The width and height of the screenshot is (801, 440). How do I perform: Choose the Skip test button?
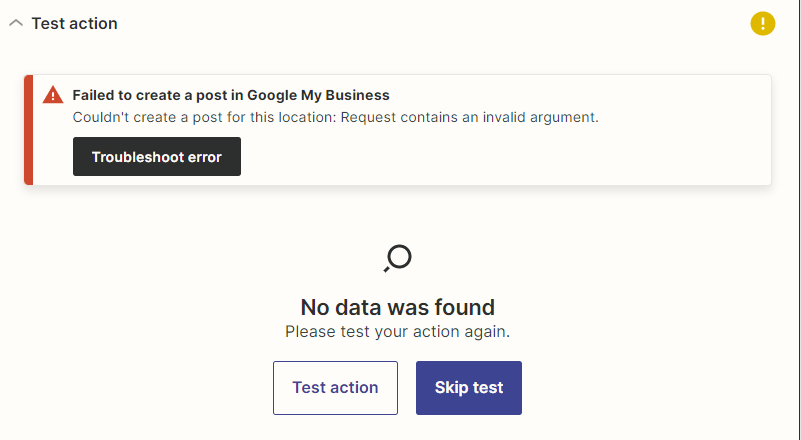468,388
